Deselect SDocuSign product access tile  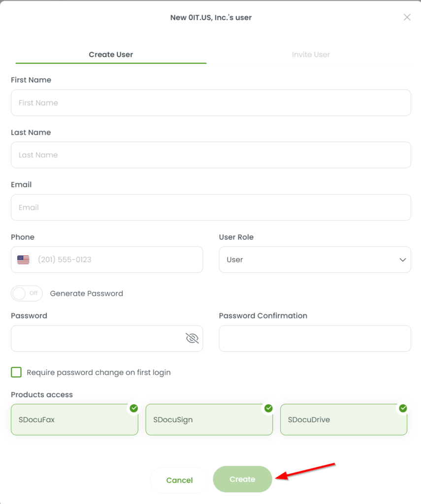coord(209,419)
